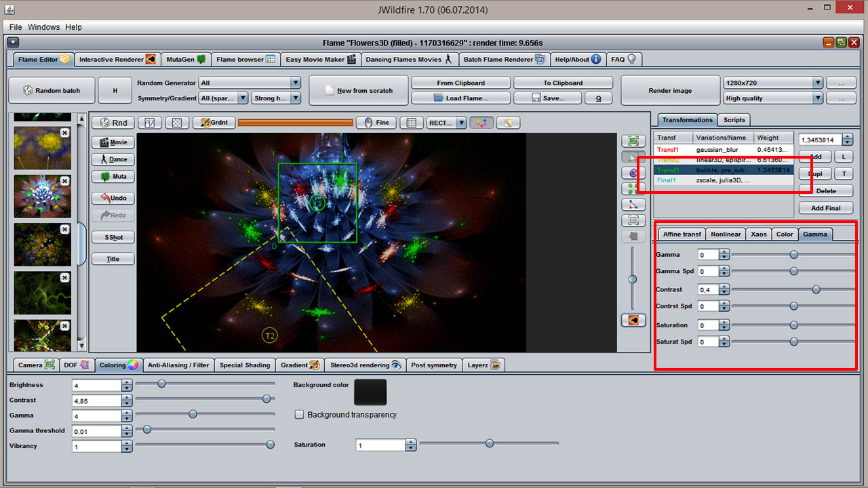The height and width of the screenshot is (488, 868).
Task: Increase Brightness value with spinner arrow
Action: click(x=127, y=382)
